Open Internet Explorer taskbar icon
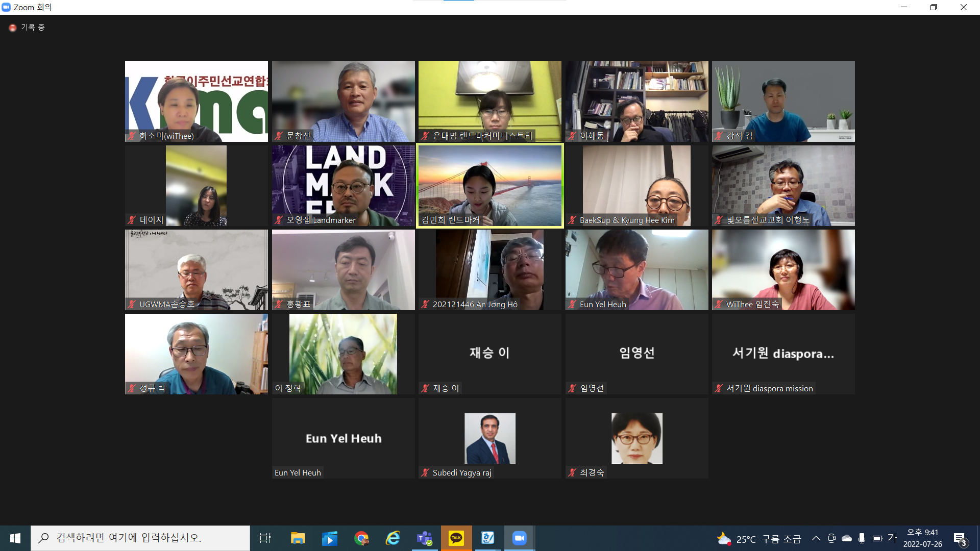The width and height of the screenshot is (980, 551). click(393, 538)
